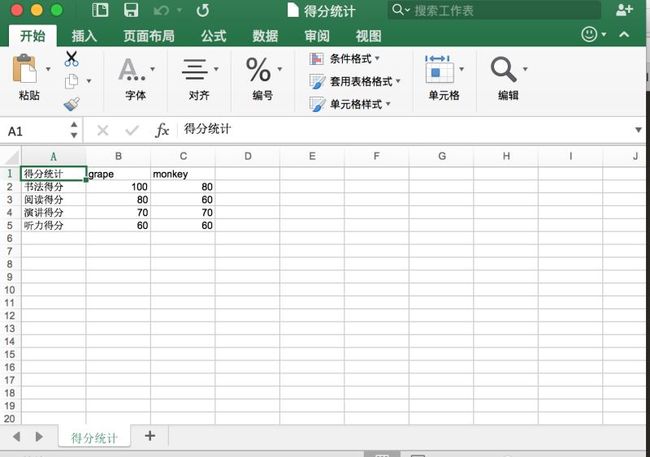Open the smiley feedback dropdown arrow
Viewport: 650px width, 457px height.
[x=604, y=34]
